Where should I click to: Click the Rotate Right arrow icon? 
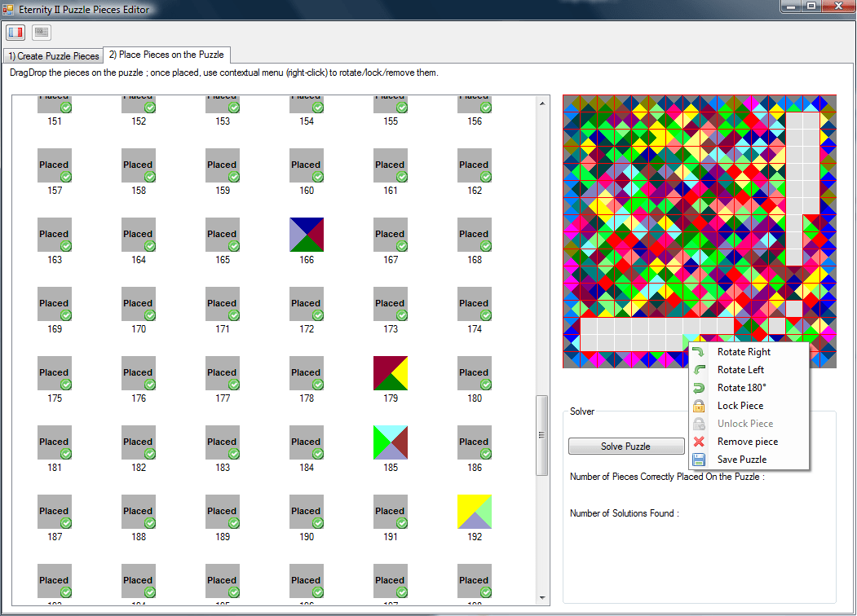pyautogui.click(x=699, y=352)
